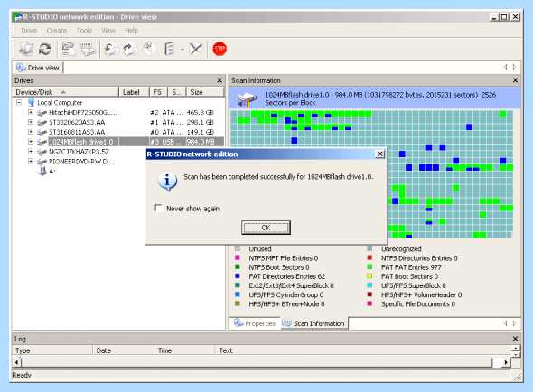Screen dimensions: 533x392
Task: Click the tab strip scroll-right arrow near Drive view
Action: 514,67
